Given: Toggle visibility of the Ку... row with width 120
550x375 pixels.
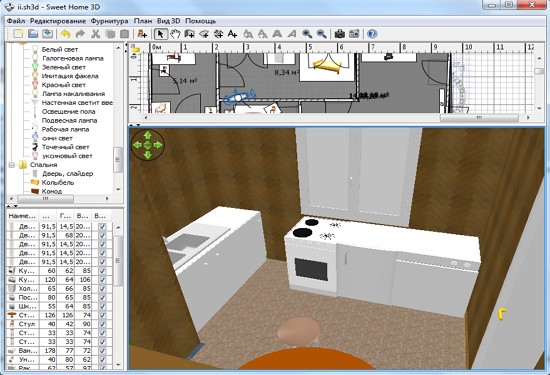Looking at the screenshot, I should 102,280.
